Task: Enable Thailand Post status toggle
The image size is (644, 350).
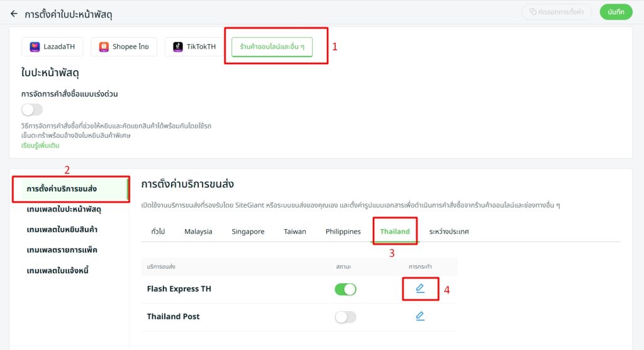Action: point(345,317)
